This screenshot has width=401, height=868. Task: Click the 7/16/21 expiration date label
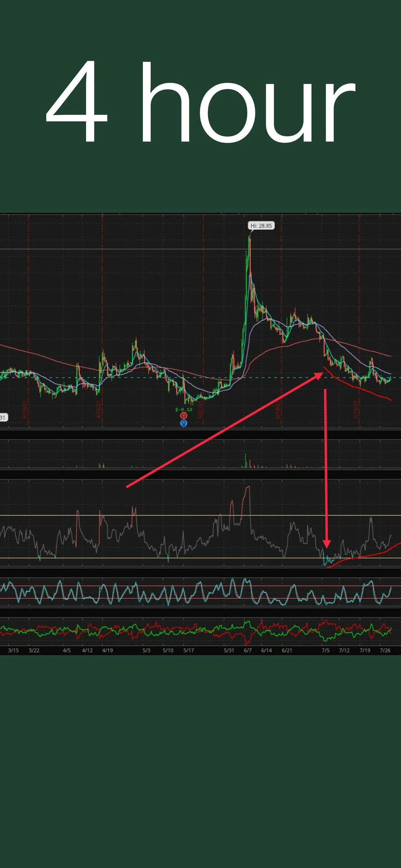pyautogui.click(x=356, y=409)
